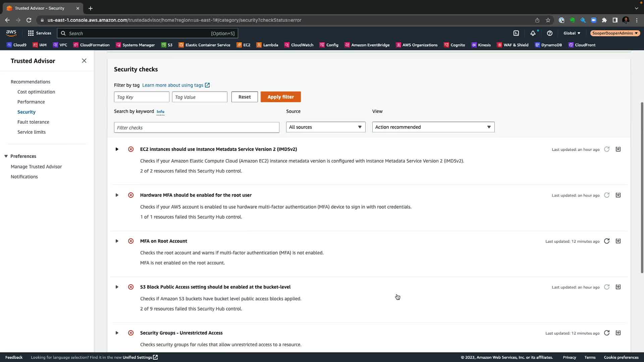The image size is (644, 362).
Task: Expand the Hardware MFA root user check
Action: point(117,195)
